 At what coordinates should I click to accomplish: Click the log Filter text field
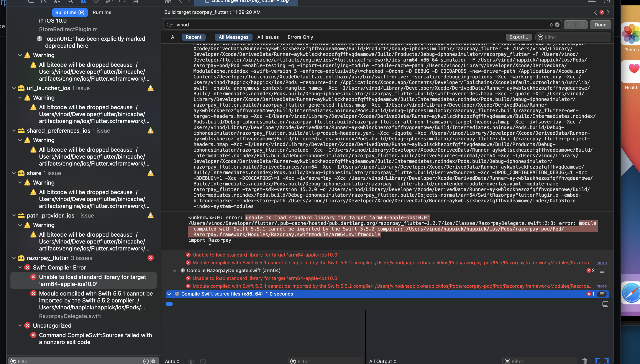(x=573, y=37)
